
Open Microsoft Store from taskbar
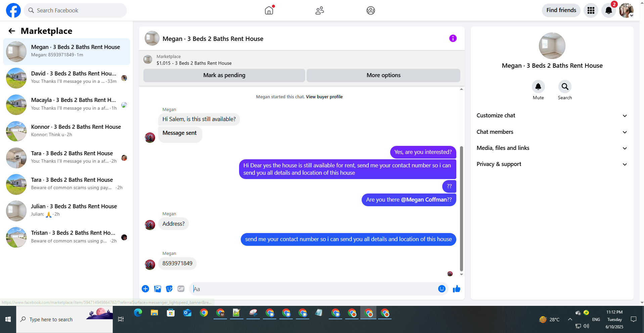point(171,313)
